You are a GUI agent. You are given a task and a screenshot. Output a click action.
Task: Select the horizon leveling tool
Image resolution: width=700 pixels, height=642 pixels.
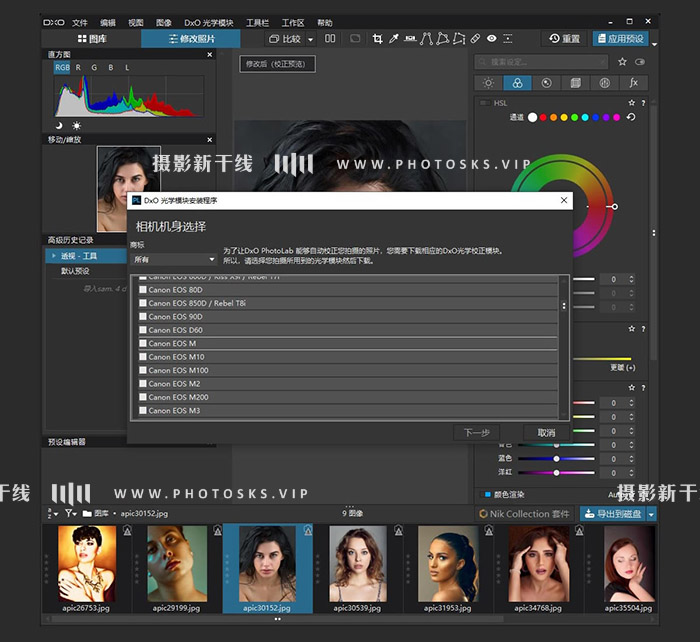pos(410,39)
